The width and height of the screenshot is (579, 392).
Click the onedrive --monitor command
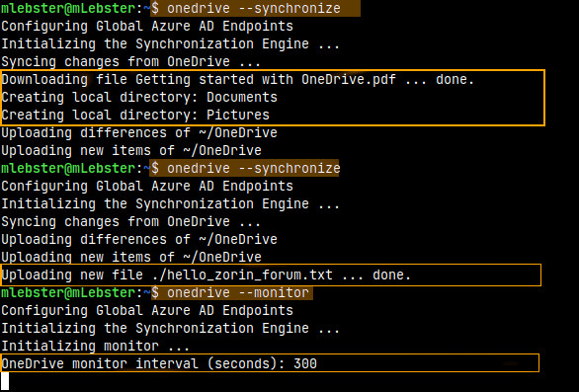click(x=238, y=292)
